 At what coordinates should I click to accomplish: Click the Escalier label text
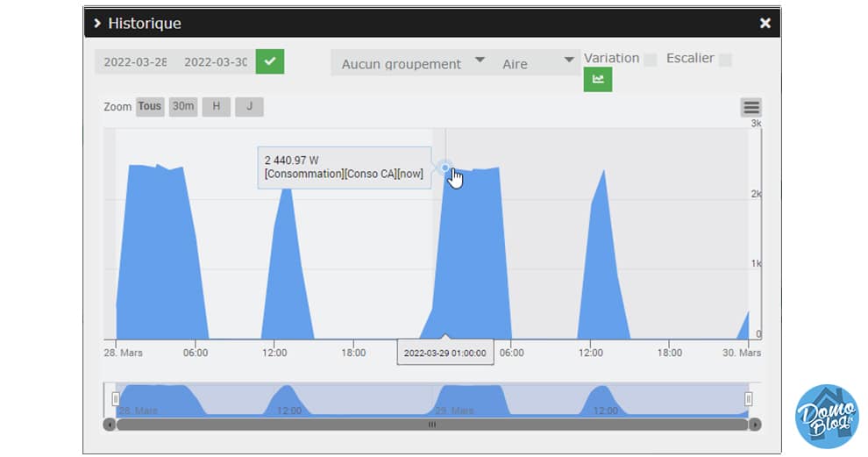690,58
